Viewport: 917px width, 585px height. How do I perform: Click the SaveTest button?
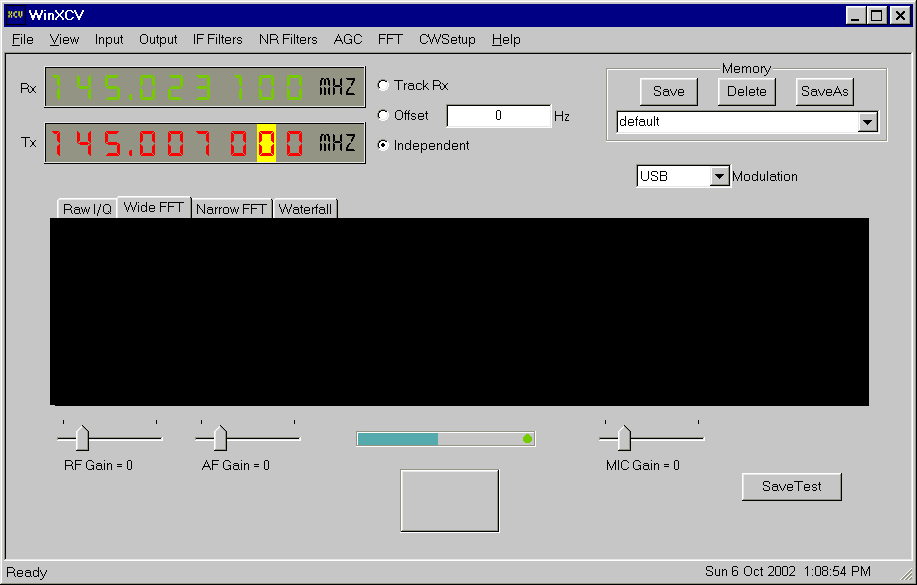[x=792, y=487]
